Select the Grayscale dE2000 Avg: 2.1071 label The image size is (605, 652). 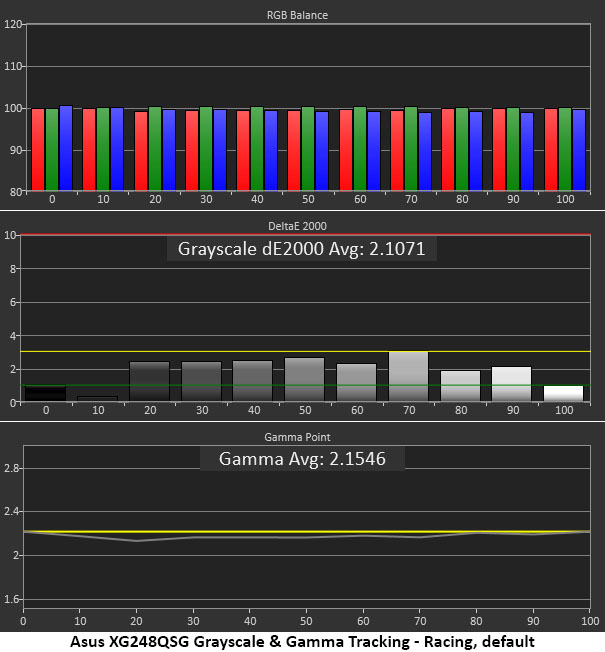tap(301, 249)
